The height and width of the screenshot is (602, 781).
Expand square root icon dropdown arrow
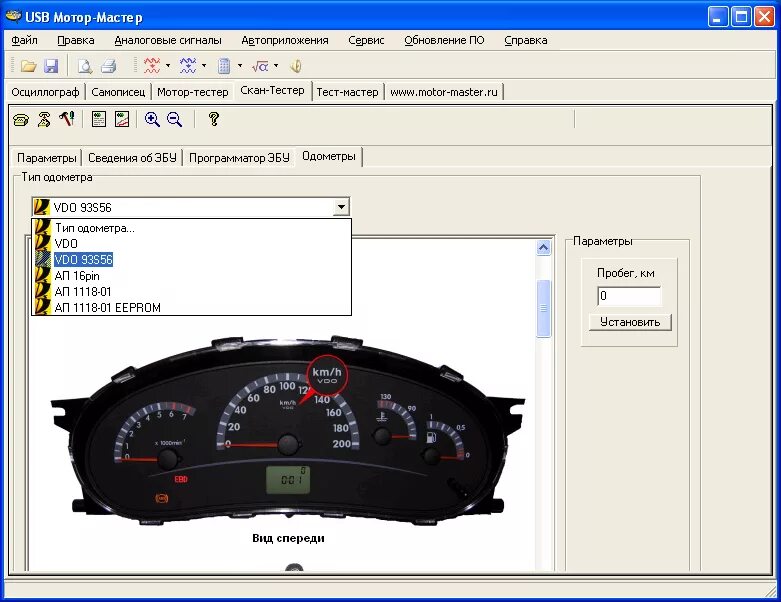276,66
